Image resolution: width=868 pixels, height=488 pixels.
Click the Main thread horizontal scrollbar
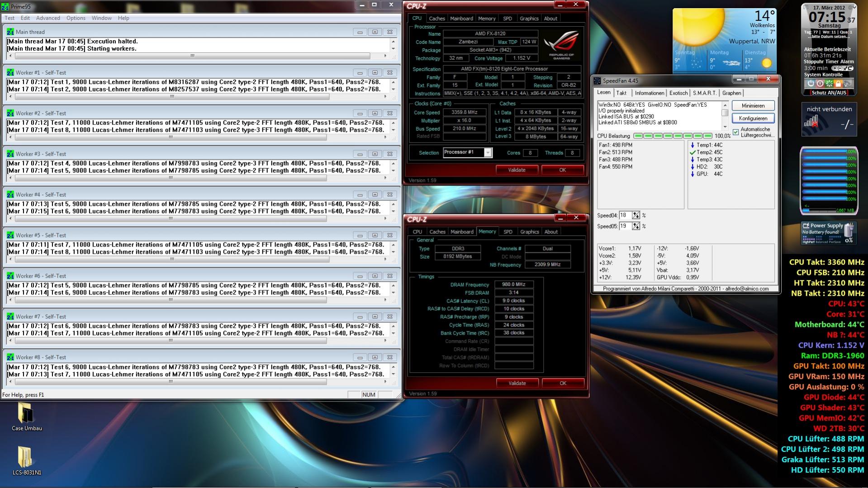point(198,56)
